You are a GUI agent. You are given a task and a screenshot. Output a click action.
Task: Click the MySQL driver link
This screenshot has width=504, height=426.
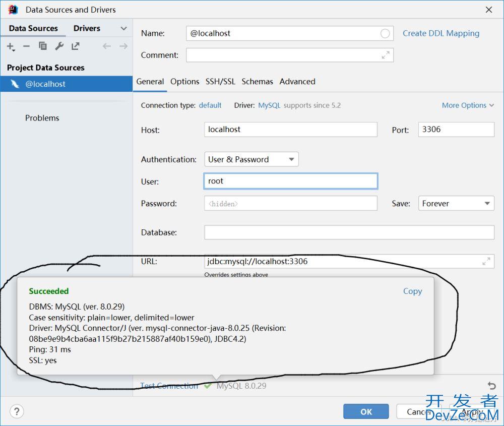269,105
